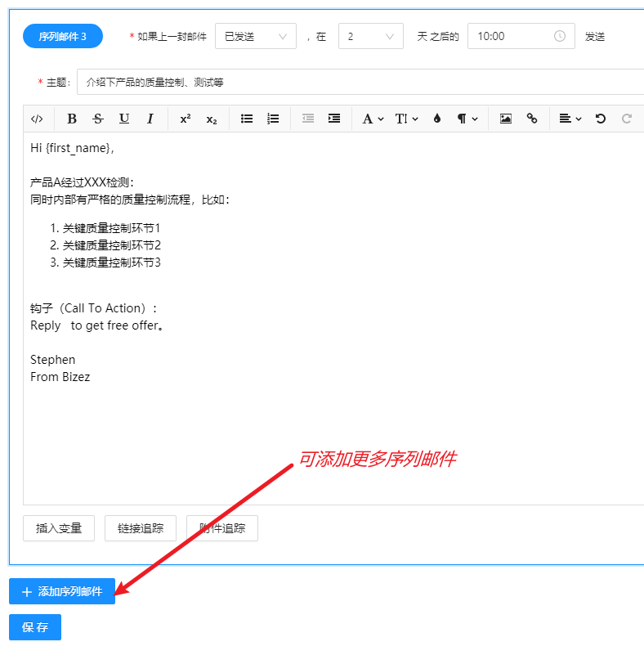The width and height of the screenshot is (644, 664).
Task: Undo the last edit
Action: pyautogui.click(x=601, y=119)
